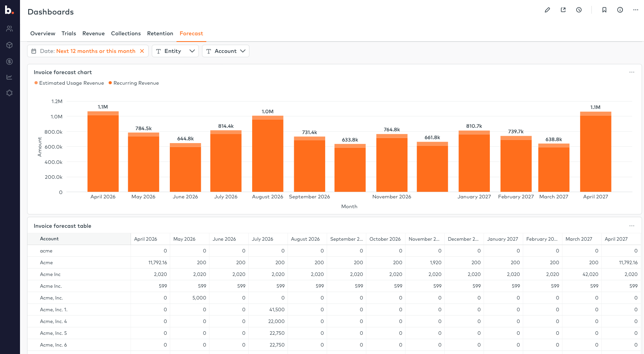Image resolution: width=644 pixels, height=354 pixels.
Task: Click the share/export icon in the top toolbar
Action: [x=563, y=10]
